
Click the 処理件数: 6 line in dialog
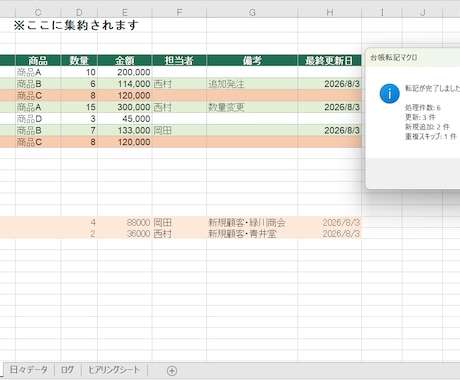(x=423, y=108)
